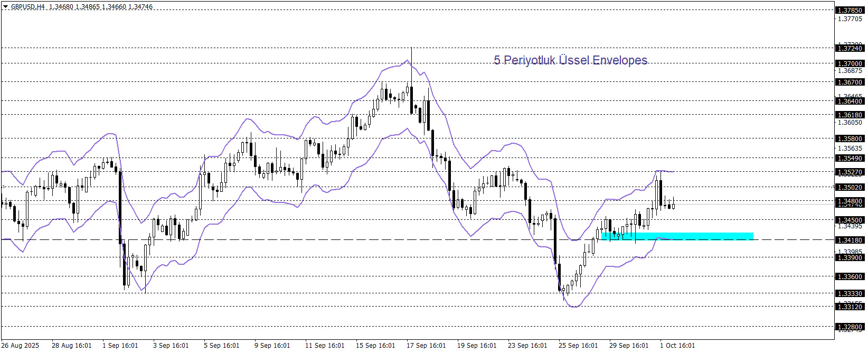Select the 1.35800 price level label
The width and height of the screenshot is (868, 352).
[x=850, y=139]
